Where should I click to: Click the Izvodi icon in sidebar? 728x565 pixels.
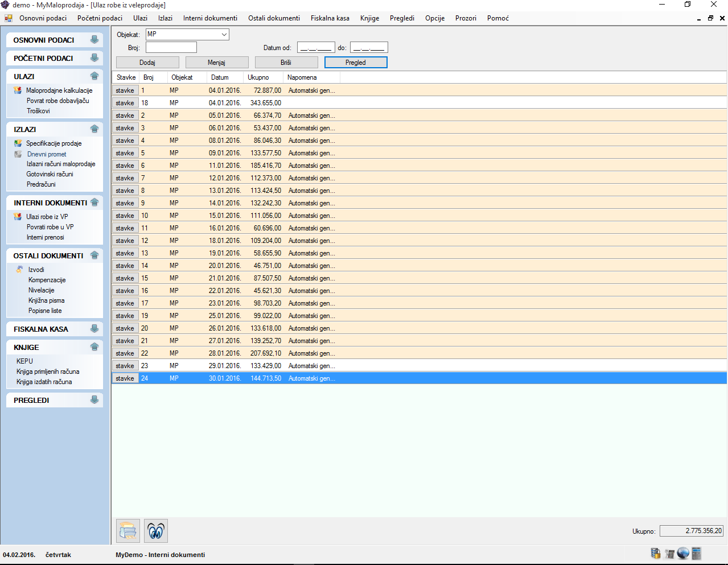[x=20, y=270]
